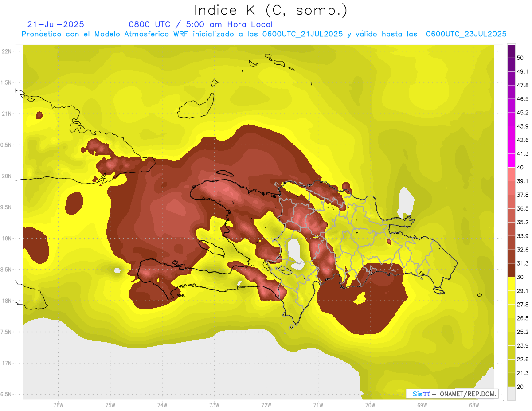Viewport: 532px width, 411px height.
Task: Select dark brown swatch between 30 and 31.3
Action: (x=511, y=270)
